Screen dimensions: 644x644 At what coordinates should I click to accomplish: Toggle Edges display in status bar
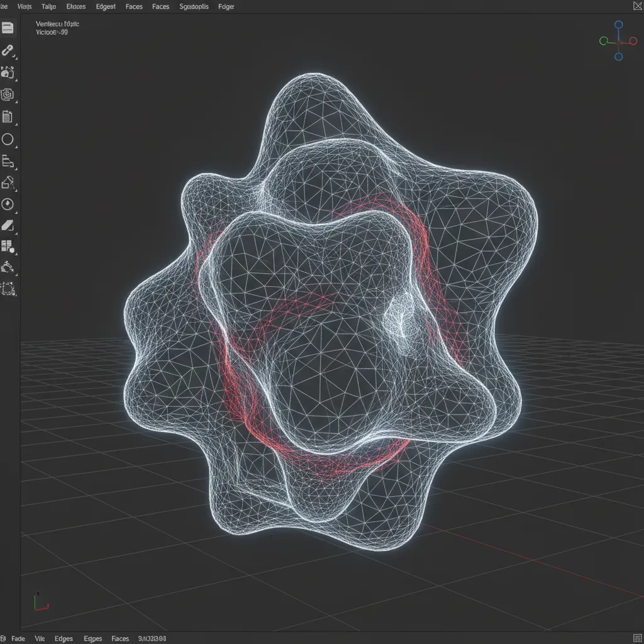coord(64,638)
